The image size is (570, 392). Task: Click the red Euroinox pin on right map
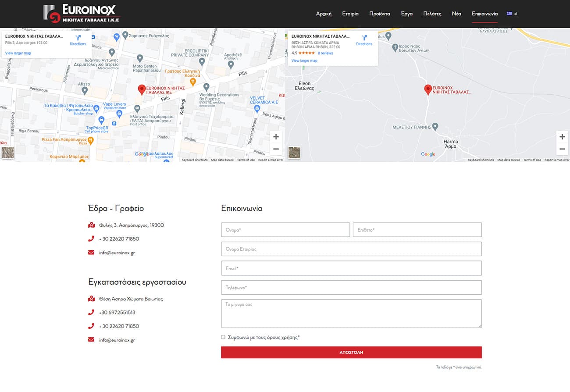click(x=428, y=90)
